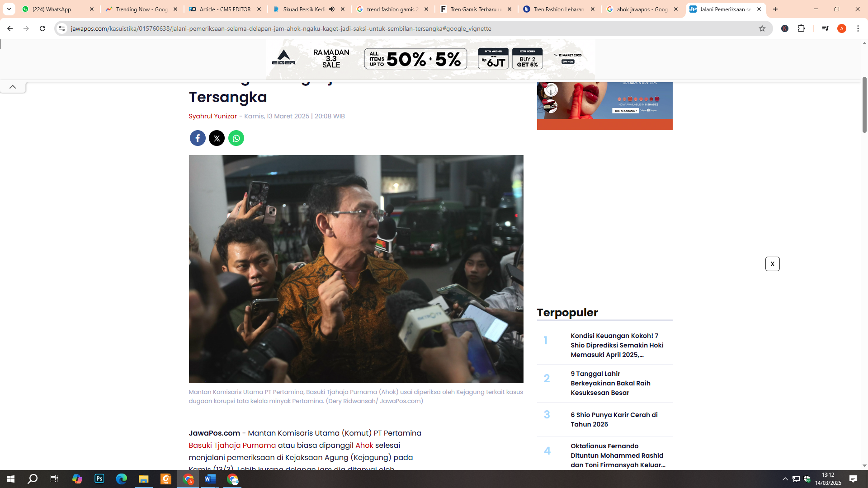868x488 pixels.
Task: Open author Syahrul Yunizar link
Action: click(212, 116)
